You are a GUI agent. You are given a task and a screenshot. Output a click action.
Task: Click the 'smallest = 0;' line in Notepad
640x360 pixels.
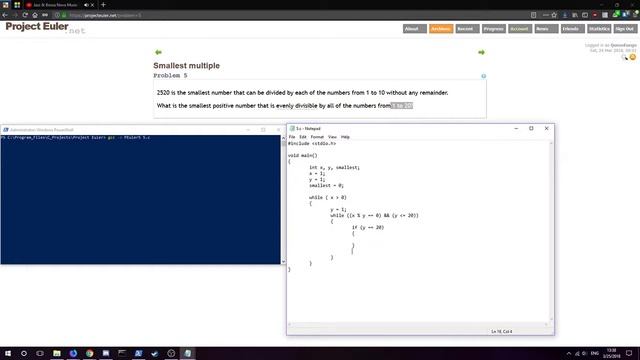[326, 185]
